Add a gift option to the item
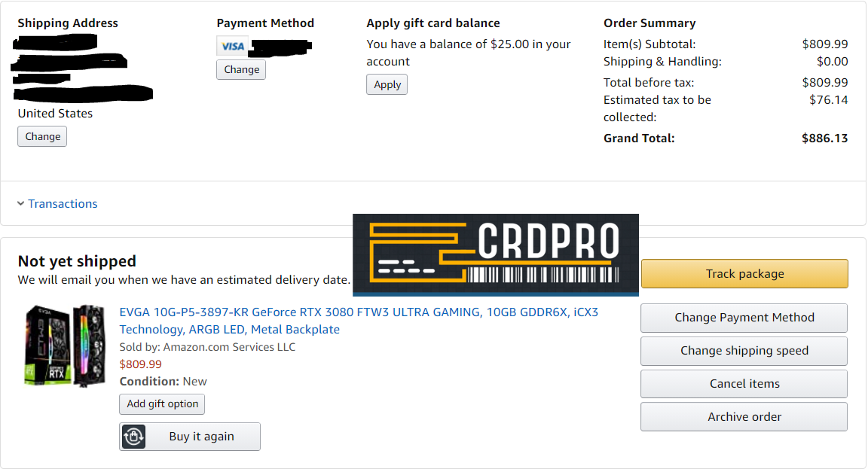This screenshot has height=472, width=868. pos(162,404)
